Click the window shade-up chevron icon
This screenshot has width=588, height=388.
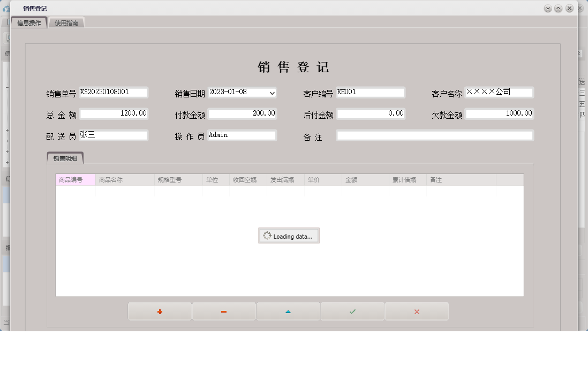(559, 9)
